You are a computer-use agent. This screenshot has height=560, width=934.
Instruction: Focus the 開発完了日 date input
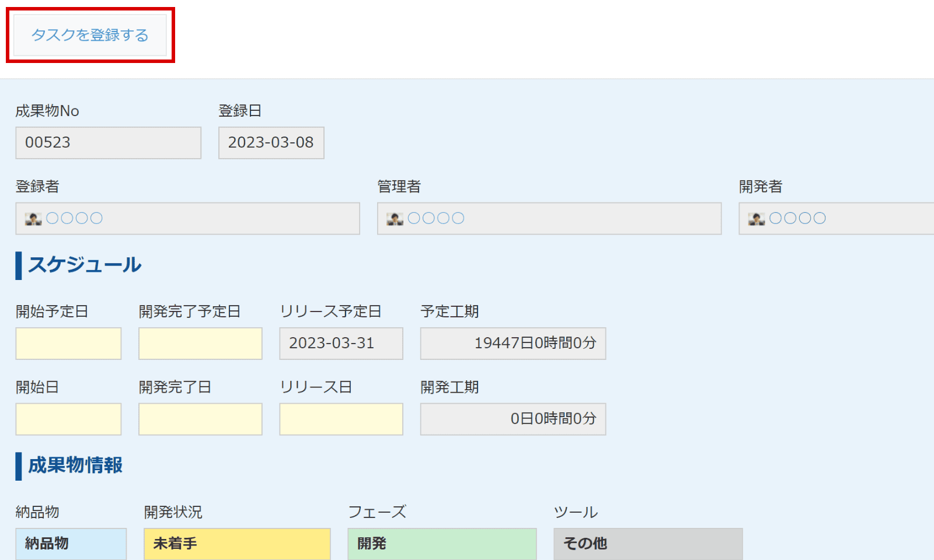point(200,419)
